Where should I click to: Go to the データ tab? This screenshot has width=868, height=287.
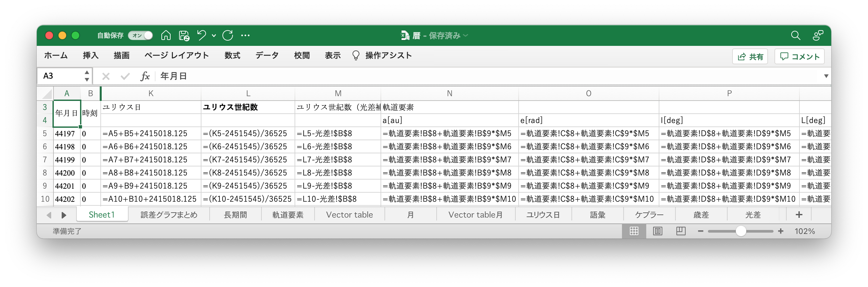(267, 55)
